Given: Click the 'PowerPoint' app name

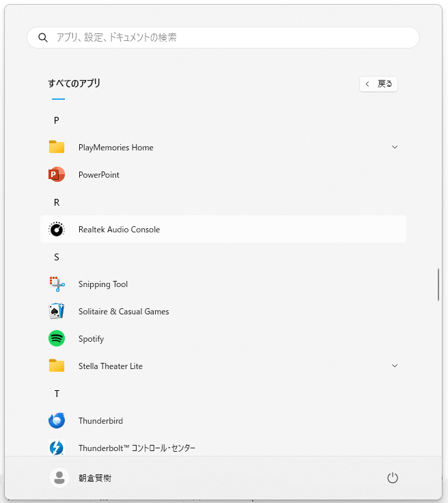Looking at the screenshot, I should pos(99,175).
